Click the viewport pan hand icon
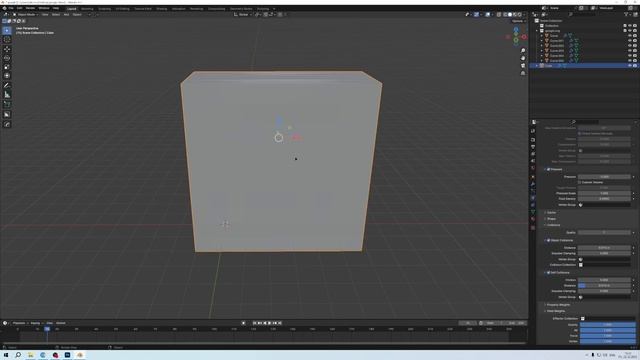 [523, 58]
